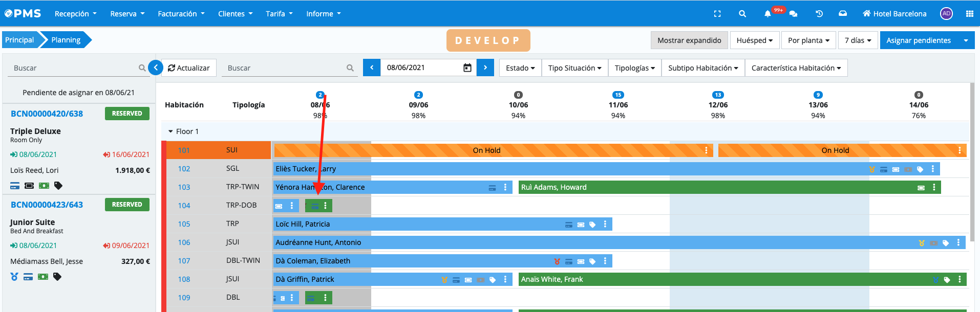Open reservation BCN00000420/638 link
Viewport: 980px width, 312px height.
pos(47,114)
